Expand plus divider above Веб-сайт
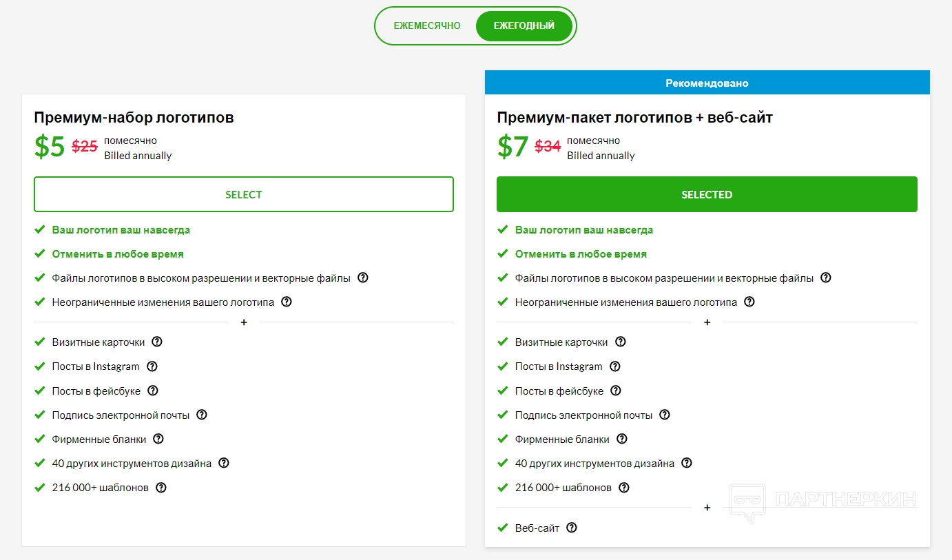The height and width of the screenshot is (560, 952). (707, 508)
